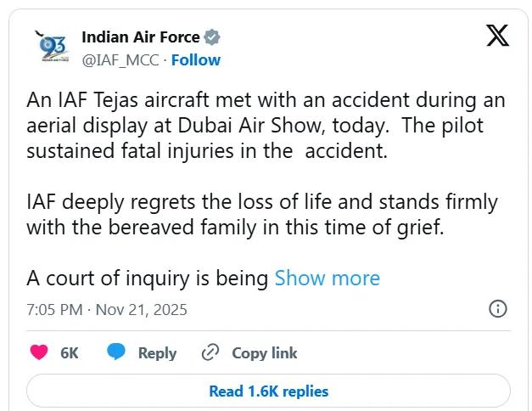Image resolution: width=532 pixels, height=411 pixels.
Task: Open the Twitter info circle icon
Action: (x=498, y=308)
